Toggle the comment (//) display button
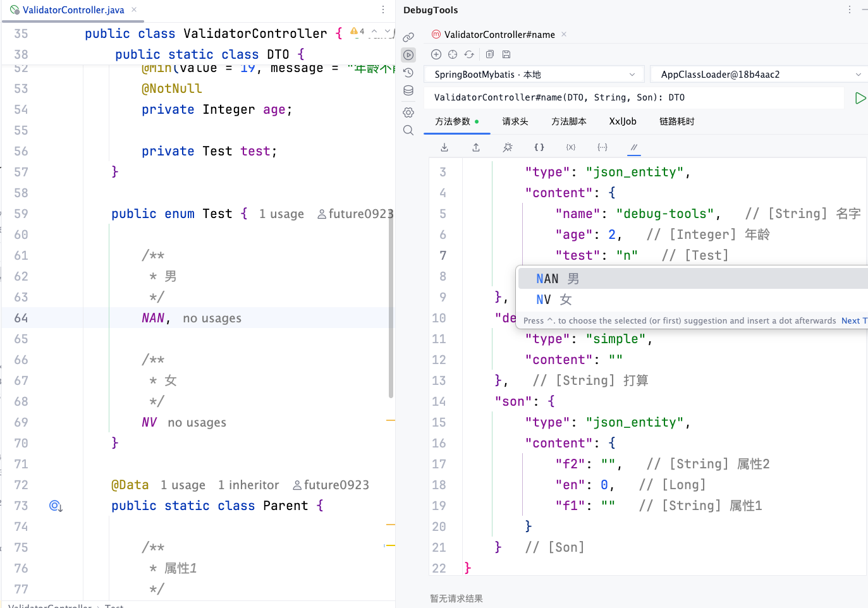The height and width of the screenshot is (608, 868). [x=633, y=147]
